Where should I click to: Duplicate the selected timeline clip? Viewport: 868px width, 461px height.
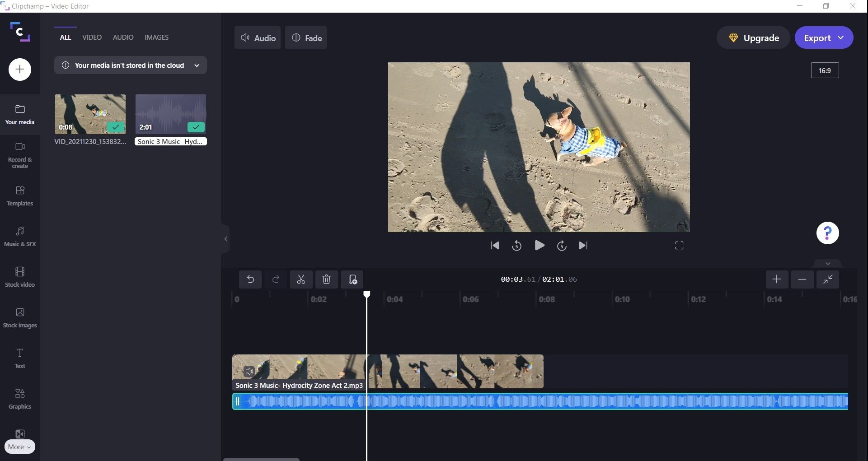click(352, 279)
